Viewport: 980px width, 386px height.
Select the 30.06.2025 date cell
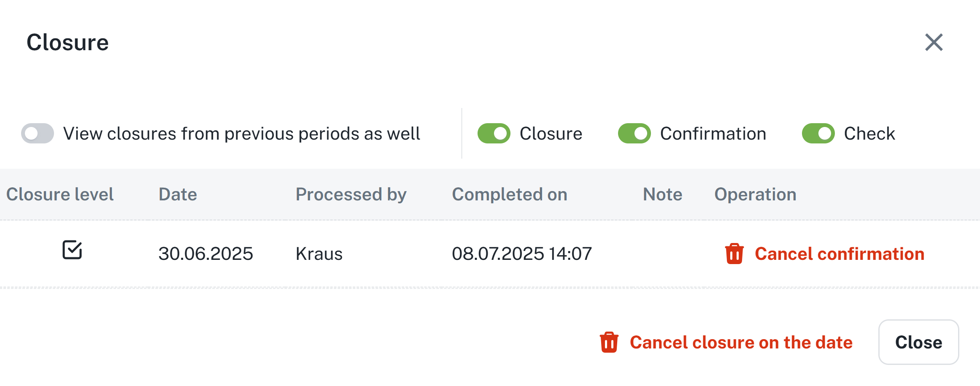(205, 254)
